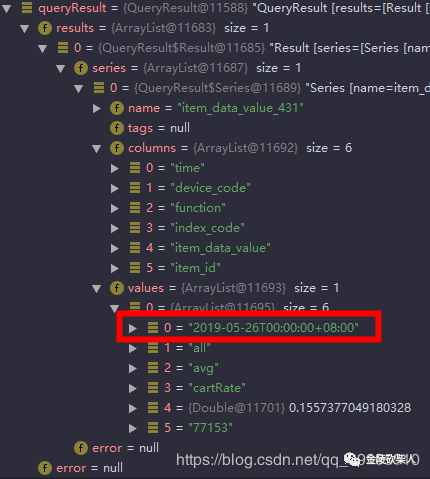Click the field icon beside series
This screenshot has width=430, height=479.
(x=81, y=68)
